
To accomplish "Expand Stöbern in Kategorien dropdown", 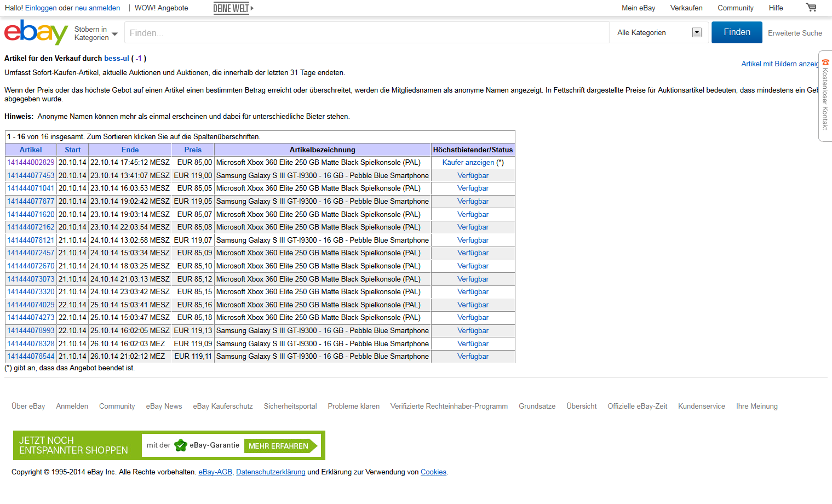I will [x=96, y=33].
